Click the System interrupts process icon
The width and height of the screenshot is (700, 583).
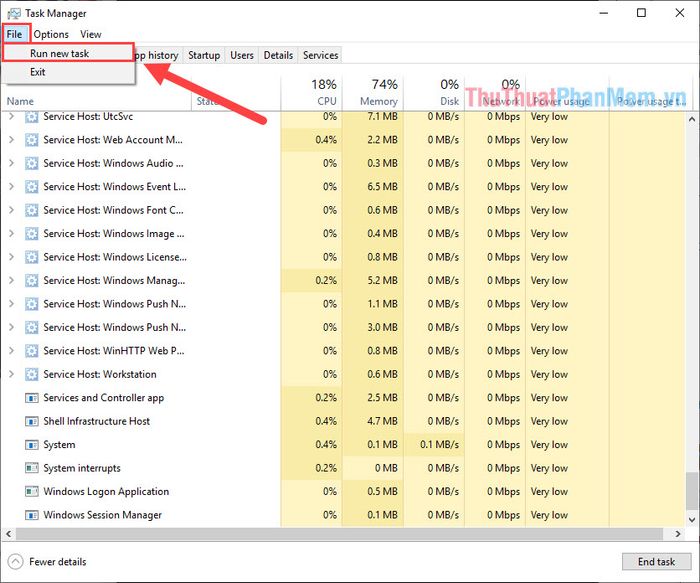point(31,468)
